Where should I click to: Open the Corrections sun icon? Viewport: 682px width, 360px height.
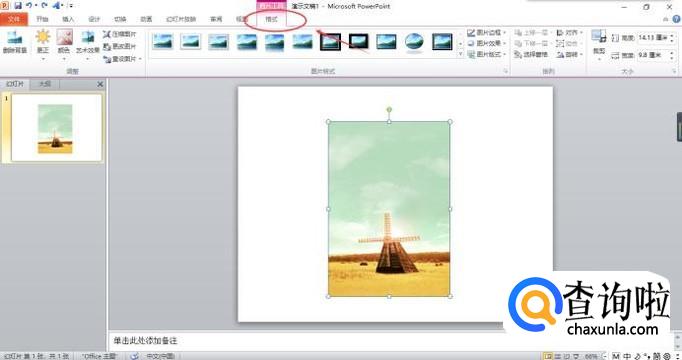point(43,37)
